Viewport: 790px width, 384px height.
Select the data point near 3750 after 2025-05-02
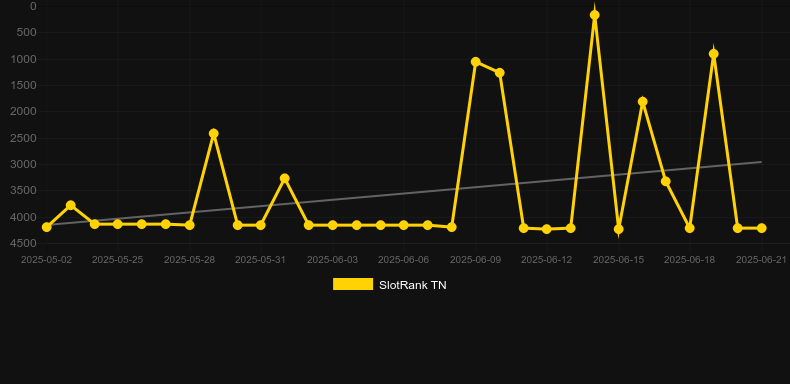coord(71,205)
